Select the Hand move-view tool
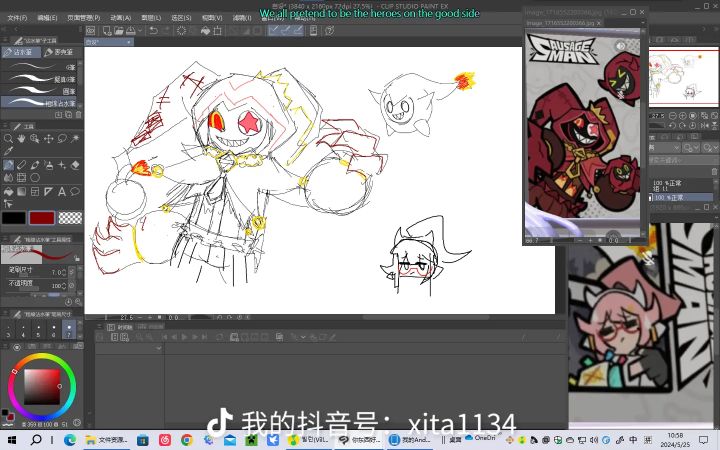Viewport: 720px width, 450px height. point(22,138)
